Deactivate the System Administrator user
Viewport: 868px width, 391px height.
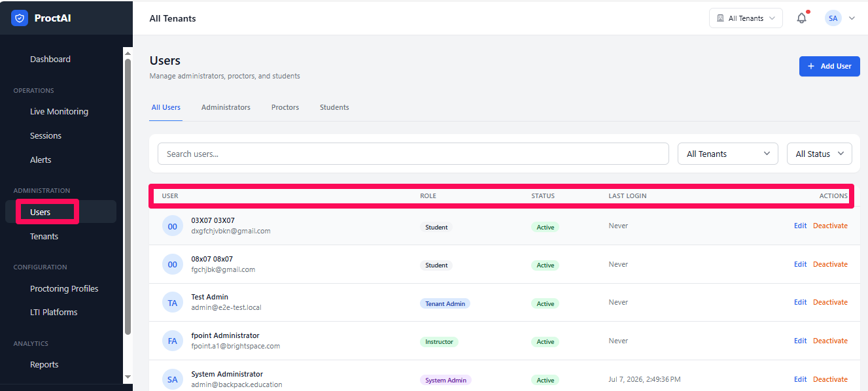[830, 379]
